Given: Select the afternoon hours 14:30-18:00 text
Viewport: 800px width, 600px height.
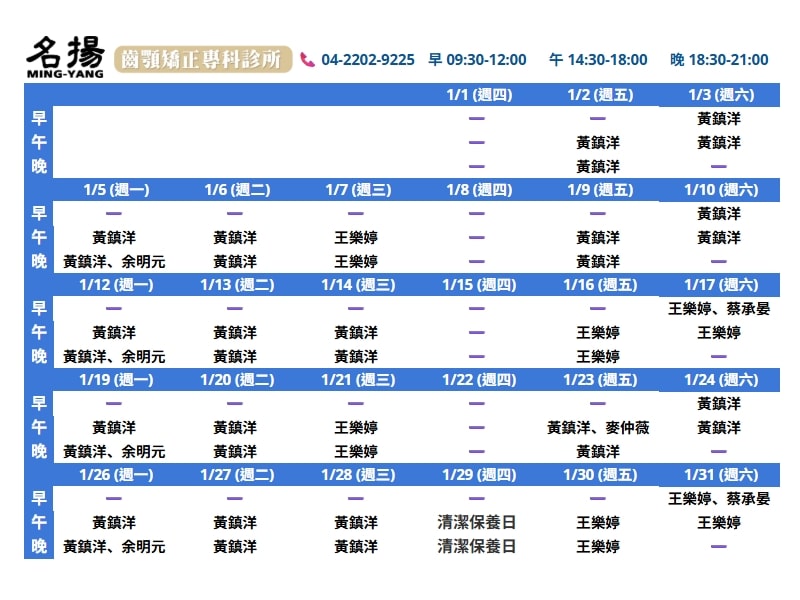Looking at the screenshot, I should pyautogui.click(x=598, y=60).
